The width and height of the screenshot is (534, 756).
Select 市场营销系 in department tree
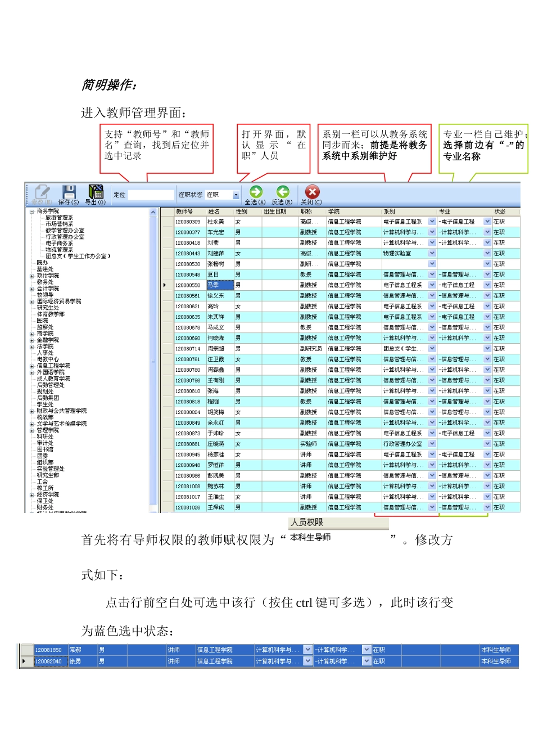[59, 224]
